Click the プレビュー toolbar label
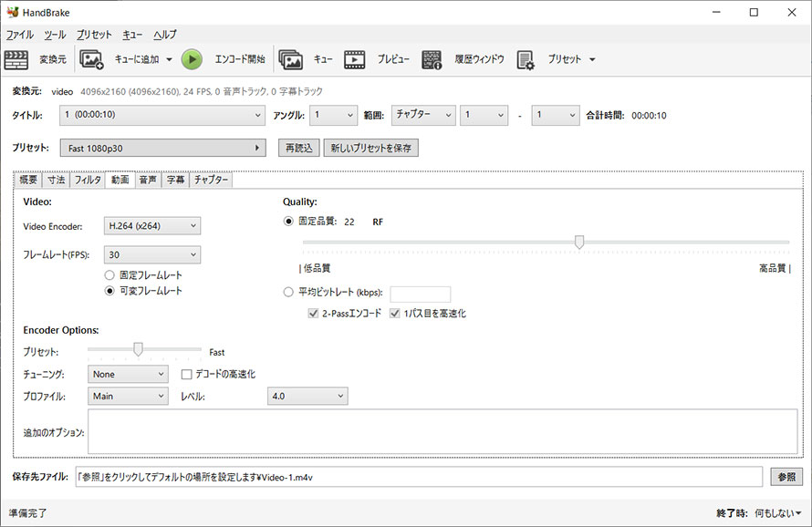Viewport: 812px width, 527px height. [x=393, y=59]
